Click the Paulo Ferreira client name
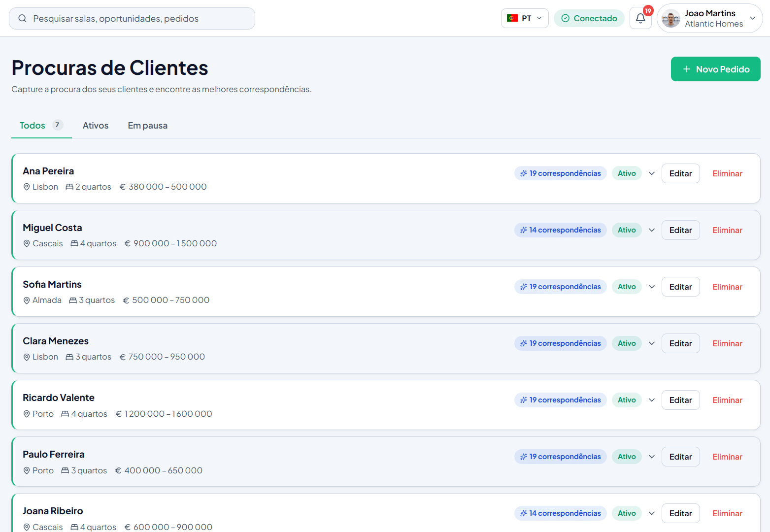Image resolution: width=770 pixels, height=532 pixels. [54, 454]
